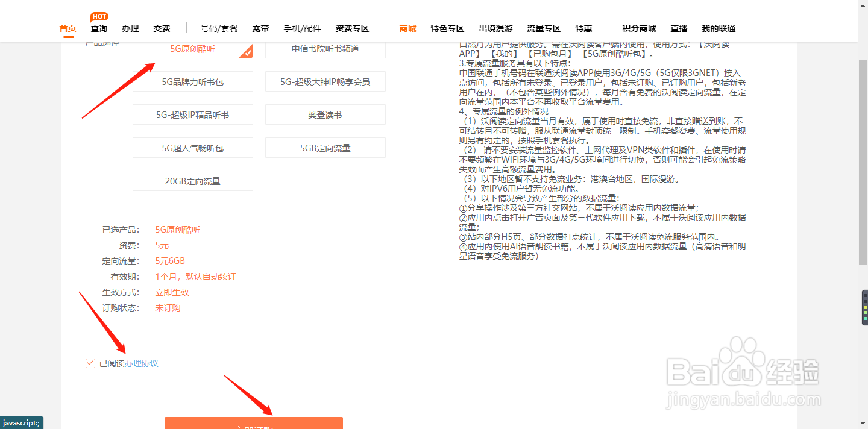Select the 5G-超级IP精品听书 option
Viewport: 868px width, 429px height.
coord(193,114)
